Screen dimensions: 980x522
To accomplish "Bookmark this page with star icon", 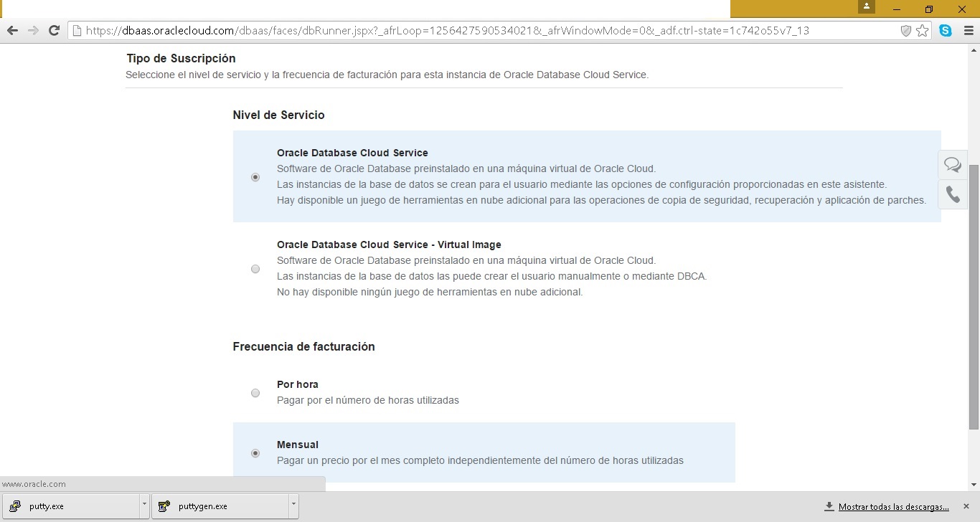I will pyautogui.click(x=922, y=30).
